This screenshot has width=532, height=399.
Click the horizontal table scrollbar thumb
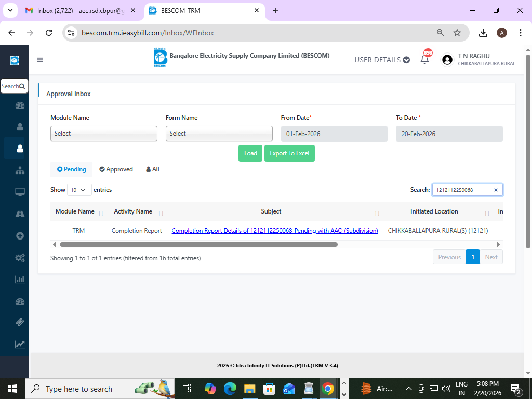tap(198, 245)
